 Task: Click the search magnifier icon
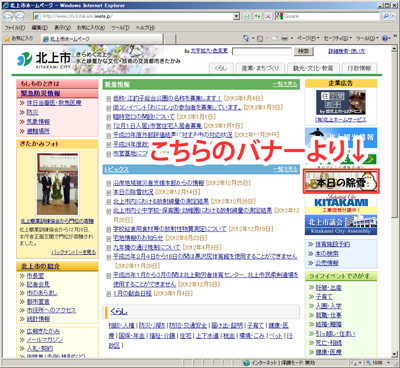385,16
